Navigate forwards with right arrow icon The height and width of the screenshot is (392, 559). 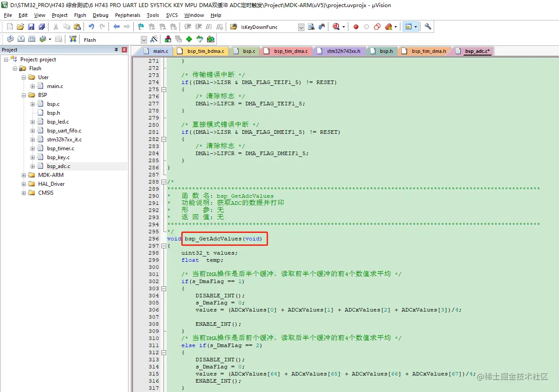click(127, 27)
